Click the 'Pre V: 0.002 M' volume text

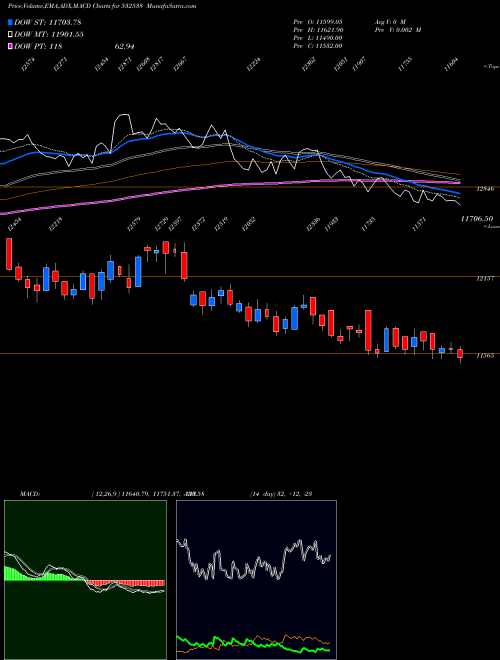tap(398, 30)
